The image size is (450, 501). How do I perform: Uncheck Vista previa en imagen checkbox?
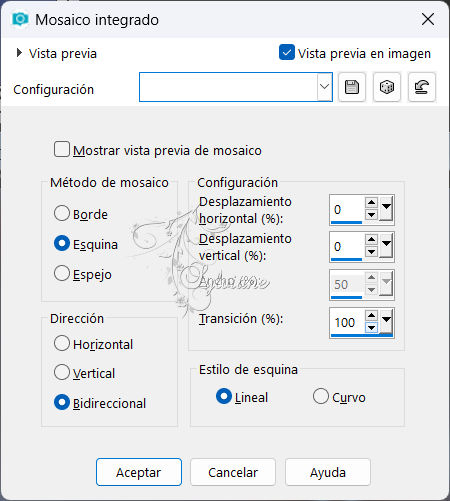tap(287, 52)
